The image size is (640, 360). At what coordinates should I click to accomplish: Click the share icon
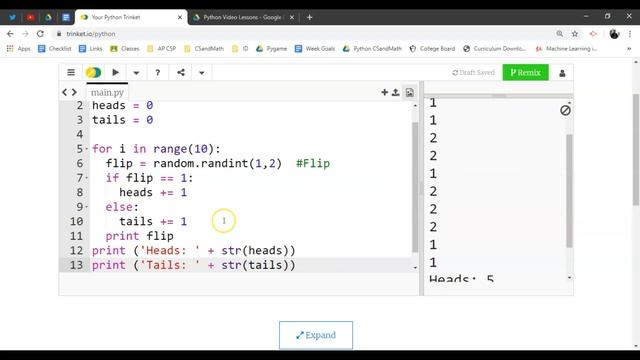(181, 73)
